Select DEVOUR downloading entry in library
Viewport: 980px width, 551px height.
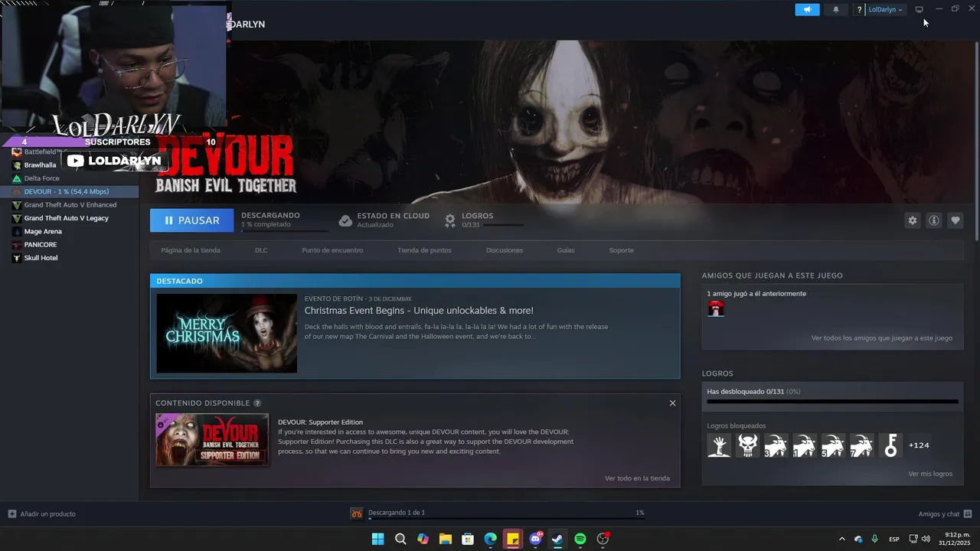pos(70,191)
